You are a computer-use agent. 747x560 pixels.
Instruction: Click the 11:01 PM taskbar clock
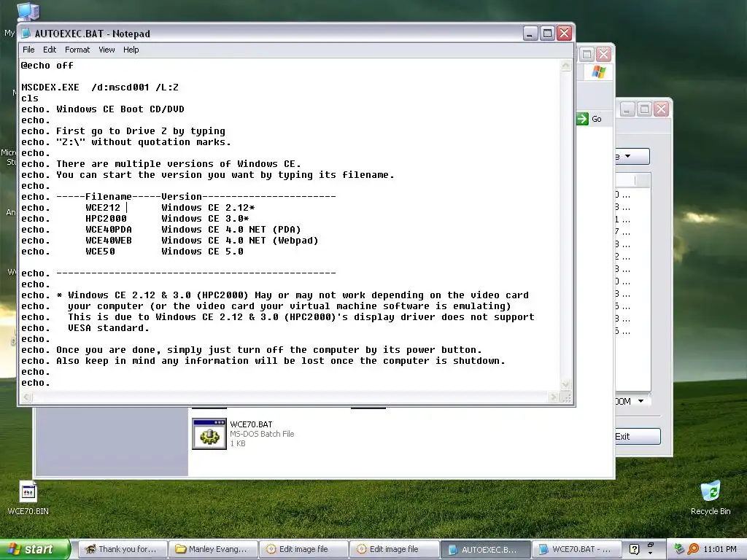pos(720,549)
